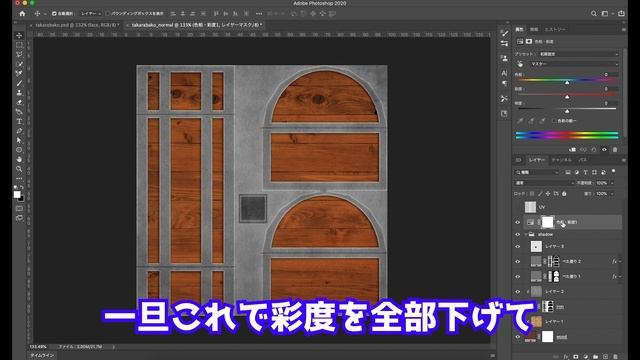
Task: Enable the Colorize checkbox in Properties
Action: point(554,121)
